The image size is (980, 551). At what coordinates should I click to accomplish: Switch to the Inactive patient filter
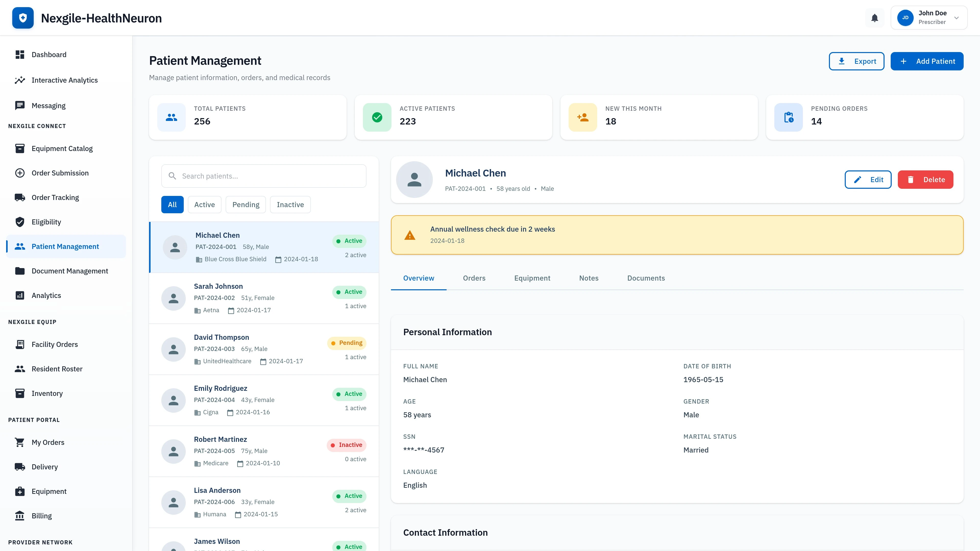tap(290, 204)
